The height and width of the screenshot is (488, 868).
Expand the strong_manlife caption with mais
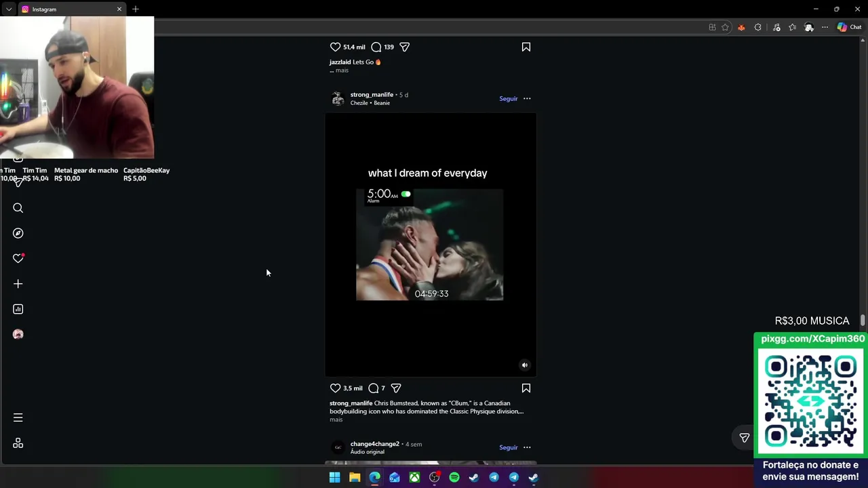(336, 420)
